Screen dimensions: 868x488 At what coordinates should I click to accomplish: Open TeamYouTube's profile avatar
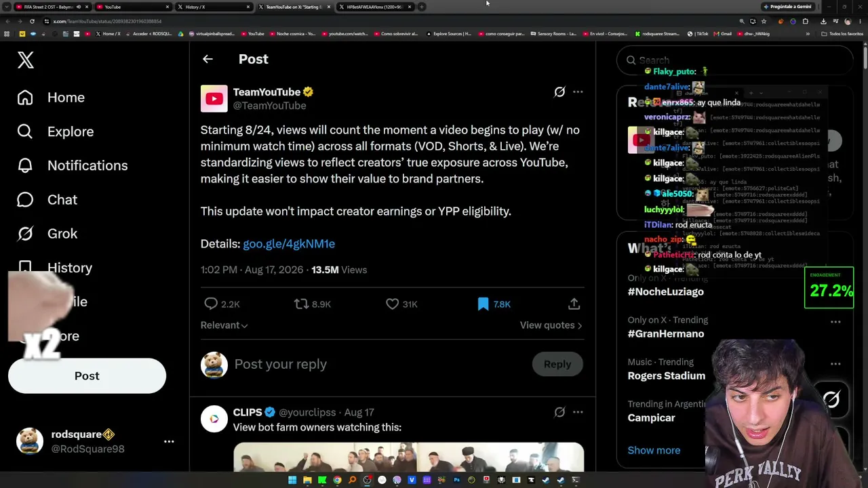[x=214, y=98]
